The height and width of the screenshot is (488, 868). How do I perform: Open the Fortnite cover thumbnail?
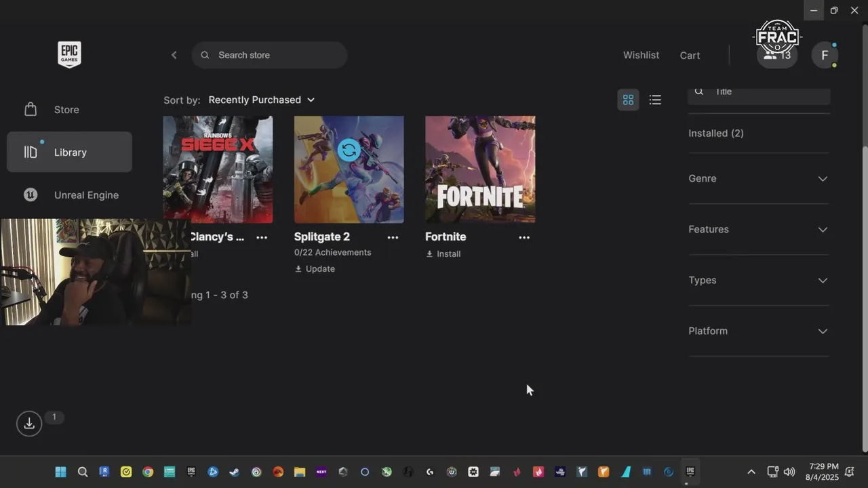coord(480,169)
